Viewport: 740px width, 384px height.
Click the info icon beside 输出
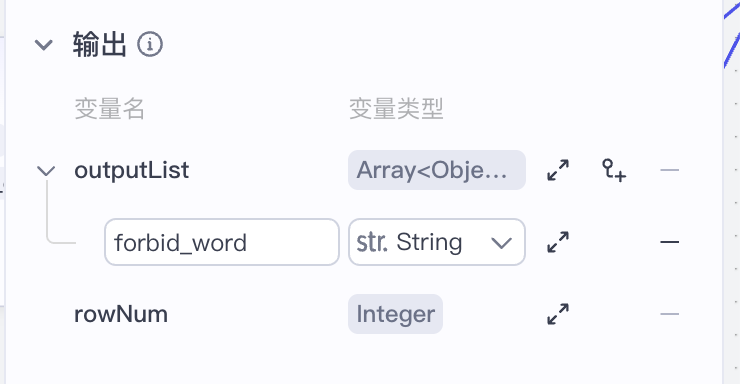[150, 44]
